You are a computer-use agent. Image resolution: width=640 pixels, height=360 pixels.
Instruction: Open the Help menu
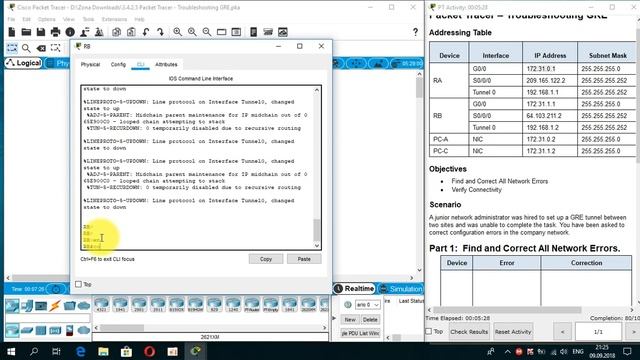[x=140, y=19]
